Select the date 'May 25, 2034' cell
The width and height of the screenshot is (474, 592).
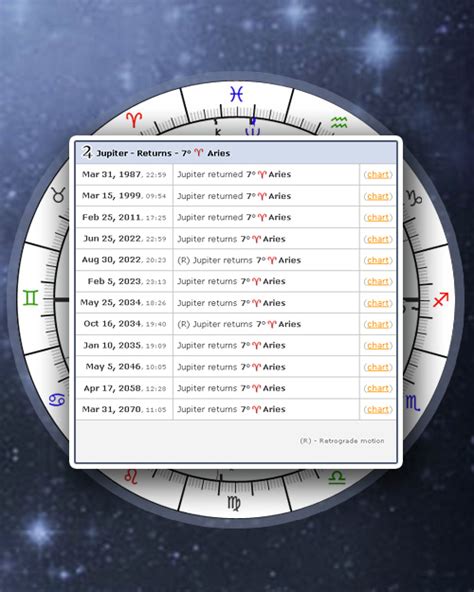[x=124, y=303]
